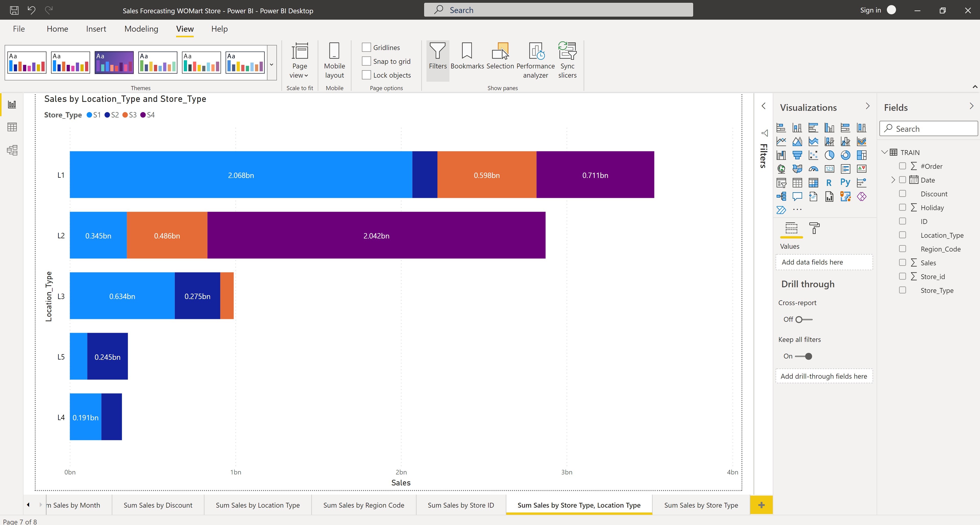Expand the Date field hierarchy
980x525 pixels.
click(x=893, y=180)
